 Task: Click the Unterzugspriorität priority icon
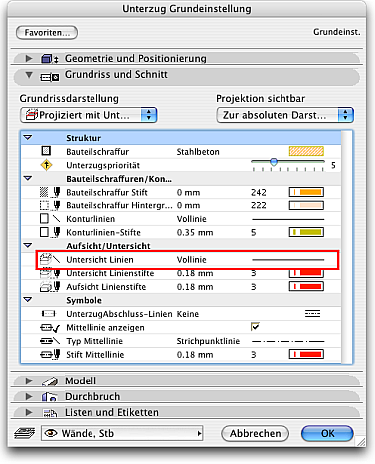coord(46,165)
